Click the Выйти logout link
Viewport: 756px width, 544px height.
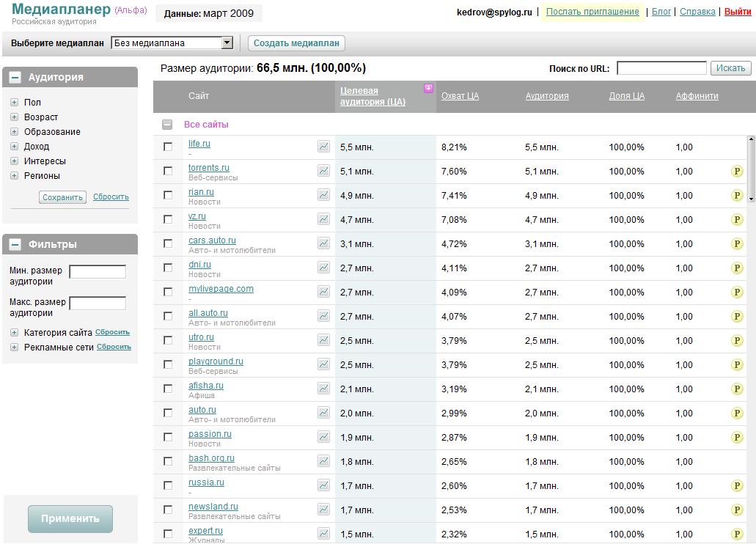pos(738,12)
